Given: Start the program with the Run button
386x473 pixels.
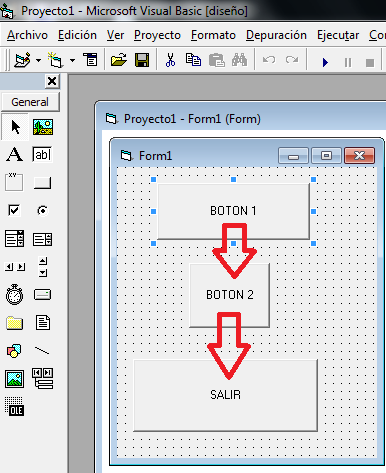Looking at the screenshot, I should (x=325, y=62).
